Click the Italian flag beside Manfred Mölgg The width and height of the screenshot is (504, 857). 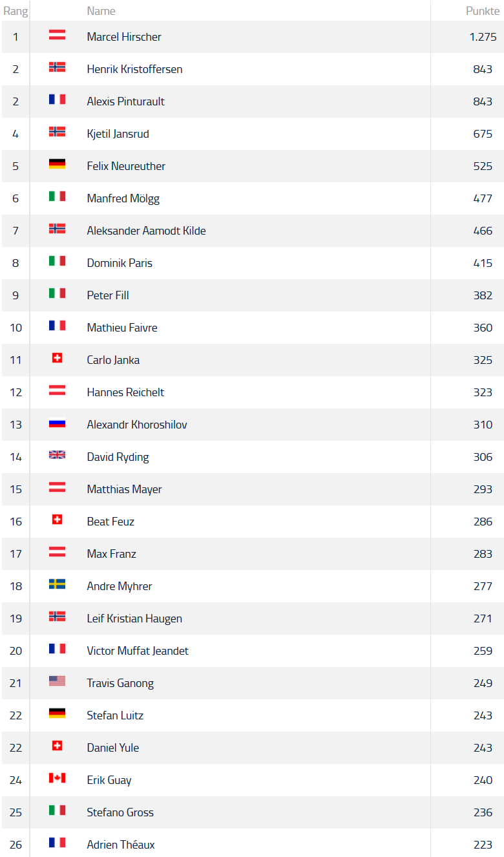57,197
